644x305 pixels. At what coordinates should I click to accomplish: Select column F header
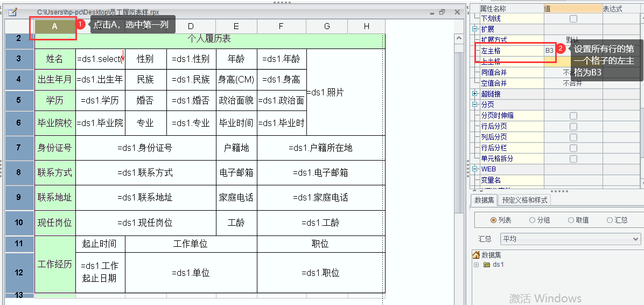click(x=282, y=26)
